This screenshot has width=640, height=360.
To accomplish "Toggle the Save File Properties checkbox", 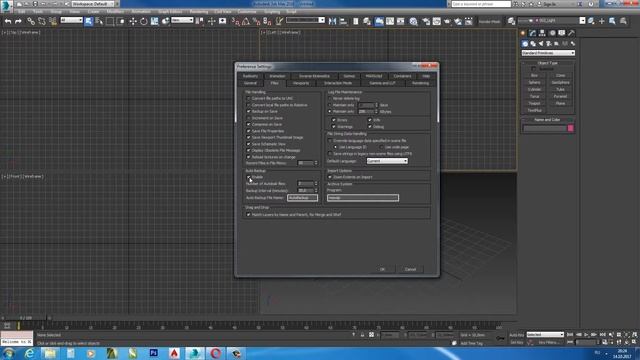I will pos(248,131).
